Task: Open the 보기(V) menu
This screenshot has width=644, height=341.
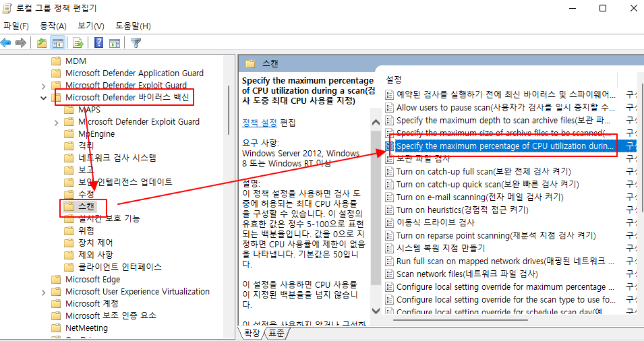Action: [x=91, y=26]
